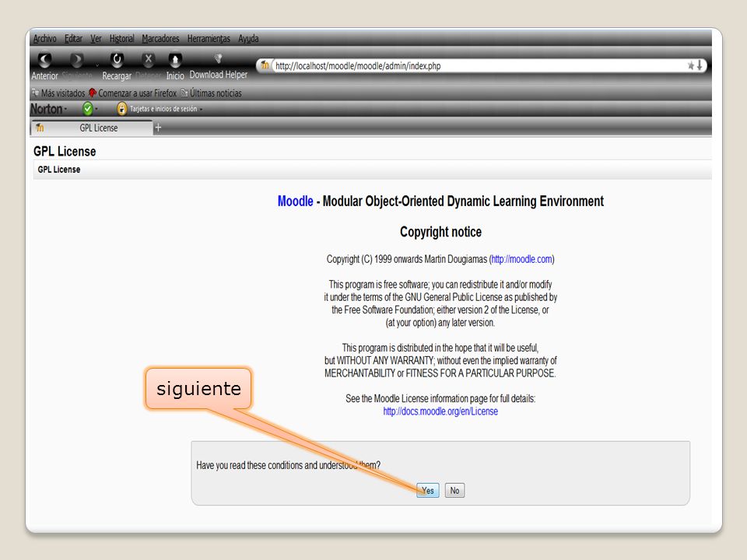
Task: Open the Más visitados bookmark folder
Action: coord(58,93)
